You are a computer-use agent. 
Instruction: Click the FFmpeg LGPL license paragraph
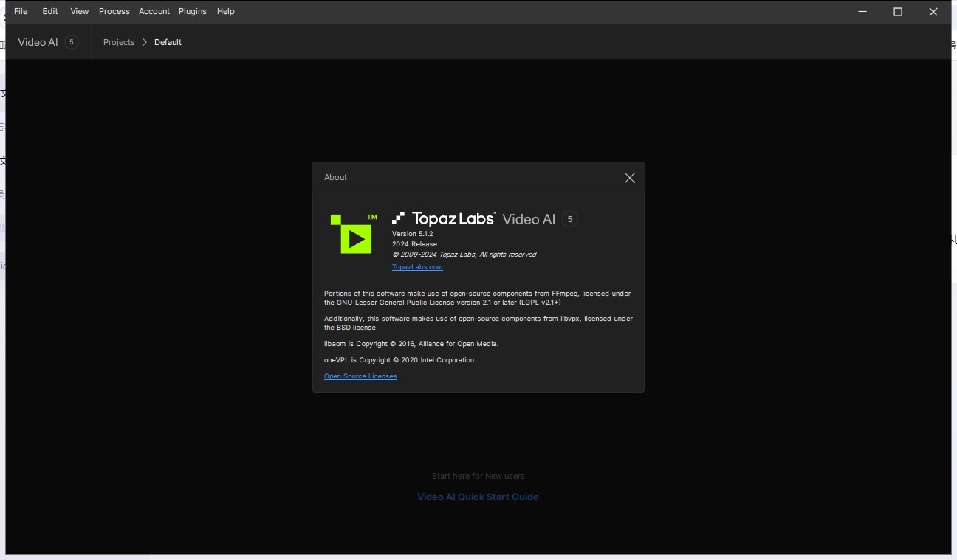[x=478, y=298]
